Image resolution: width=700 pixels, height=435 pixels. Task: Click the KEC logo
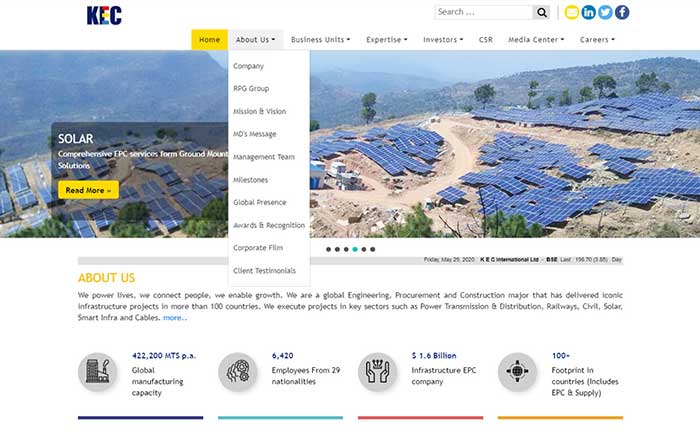pyautogui.click(x=105, y=15)
